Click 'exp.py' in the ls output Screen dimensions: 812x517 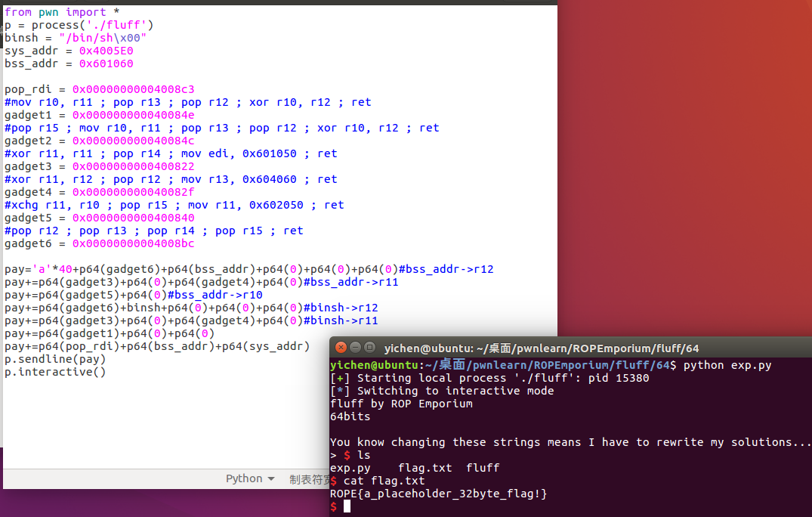(x=350, y=469)
